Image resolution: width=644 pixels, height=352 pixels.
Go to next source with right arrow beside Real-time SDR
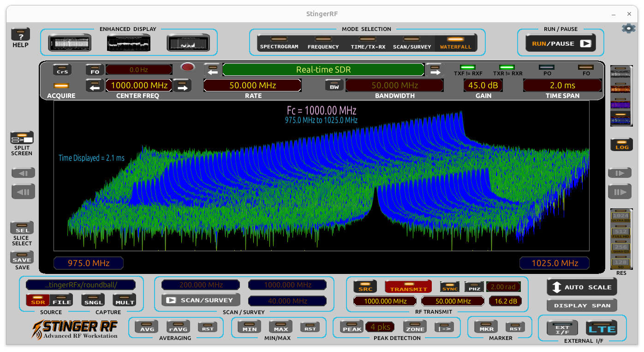coord(434,70)
